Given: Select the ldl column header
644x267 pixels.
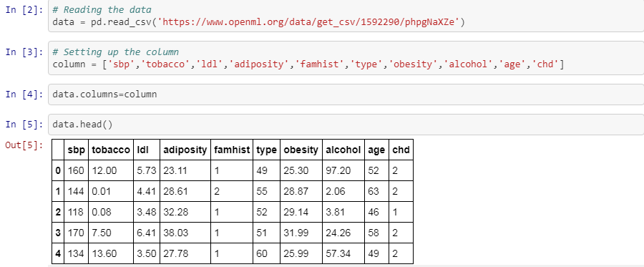Looking at the screenshot, I should (142, 150).
